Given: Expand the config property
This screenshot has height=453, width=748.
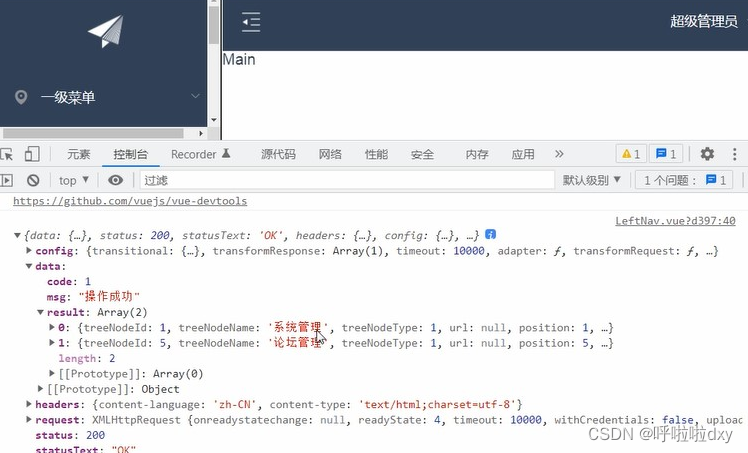Looking at the screenshot, I should click(29, 250).
